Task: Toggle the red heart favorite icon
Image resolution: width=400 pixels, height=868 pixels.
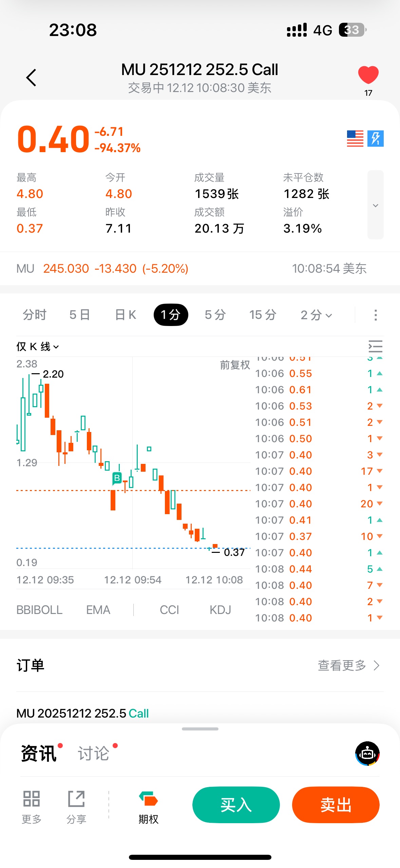Action: coord(368,75)
